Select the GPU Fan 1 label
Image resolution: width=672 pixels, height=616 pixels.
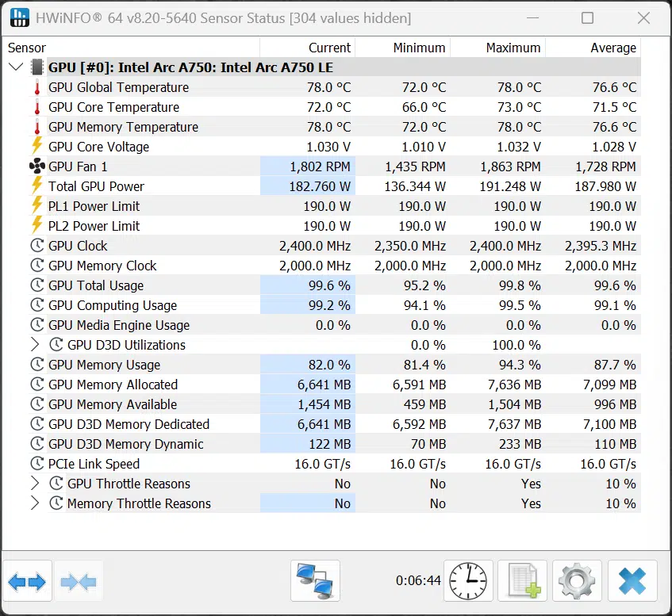[78, 166]
